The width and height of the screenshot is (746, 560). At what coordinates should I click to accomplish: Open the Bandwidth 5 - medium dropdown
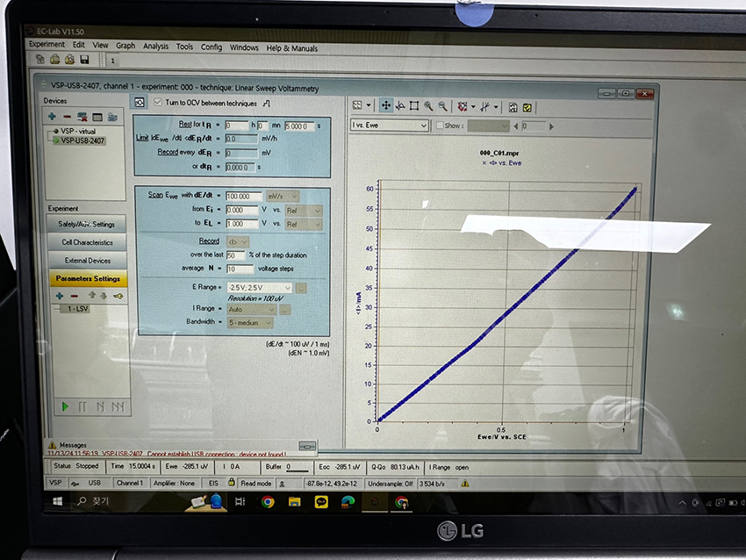[x=250, y=323]
